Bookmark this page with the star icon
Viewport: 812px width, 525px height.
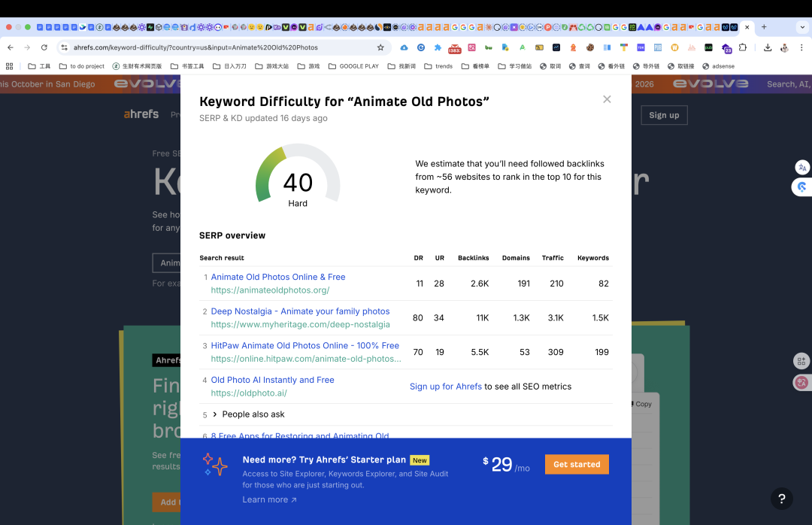click(380, 47)
